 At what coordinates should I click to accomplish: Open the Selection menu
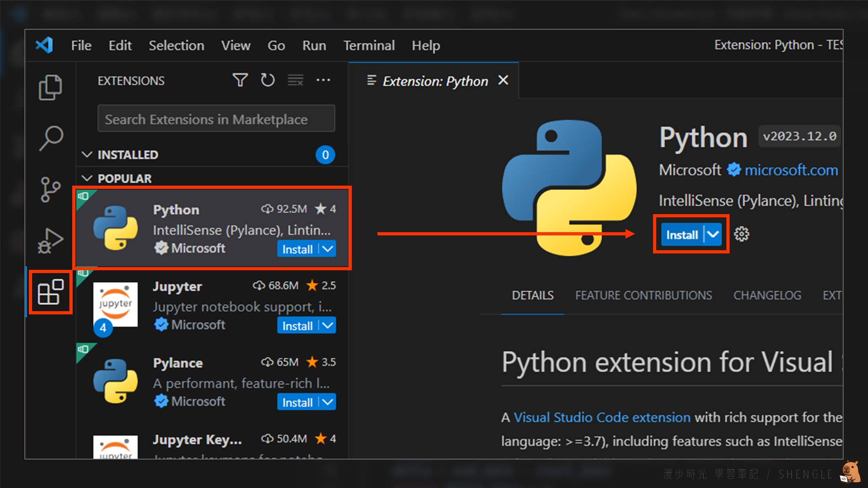click(x=176, y=46)
